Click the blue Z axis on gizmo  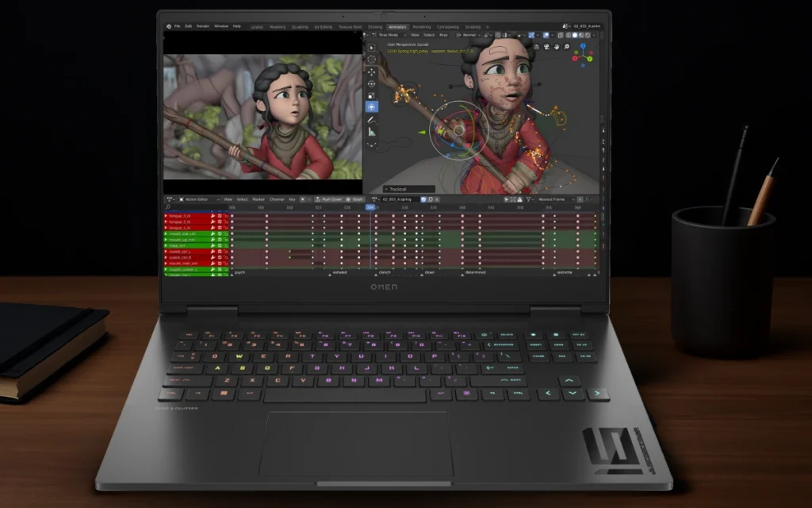tap(583, 45)
